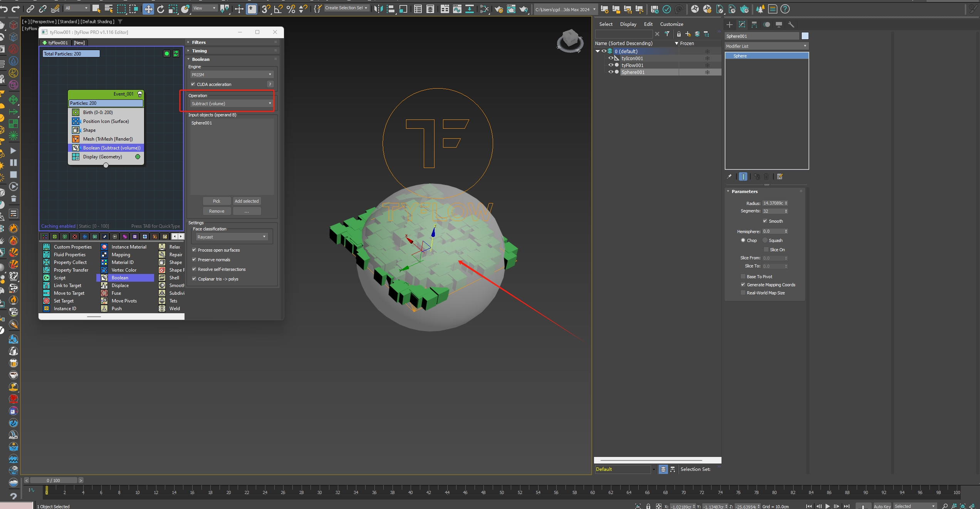This screenshot has height=509, width=980.
Task: Activate the Select and Rotate tool
Action: [x=161, y=9]
